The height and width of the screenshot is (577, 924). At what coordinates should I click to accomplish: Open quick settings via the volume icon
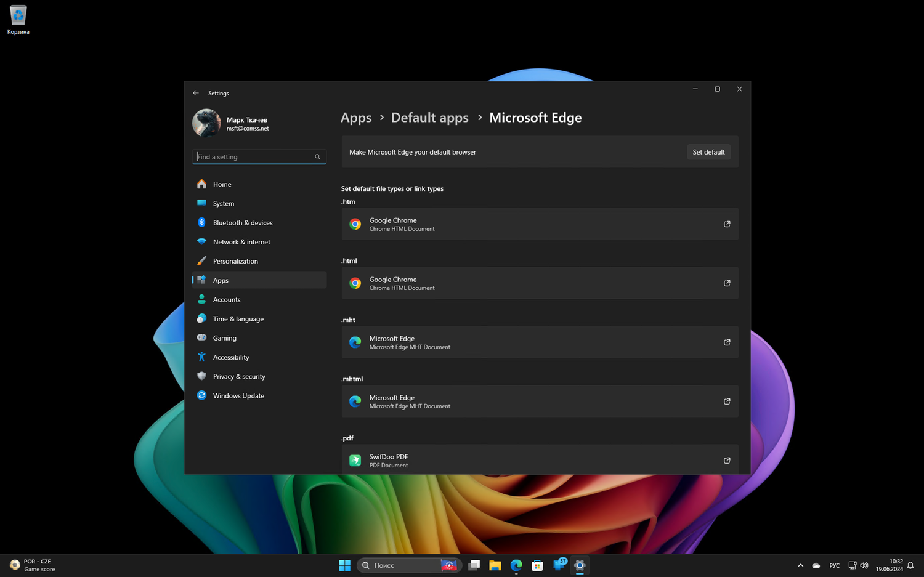click(x=864, y=565)
